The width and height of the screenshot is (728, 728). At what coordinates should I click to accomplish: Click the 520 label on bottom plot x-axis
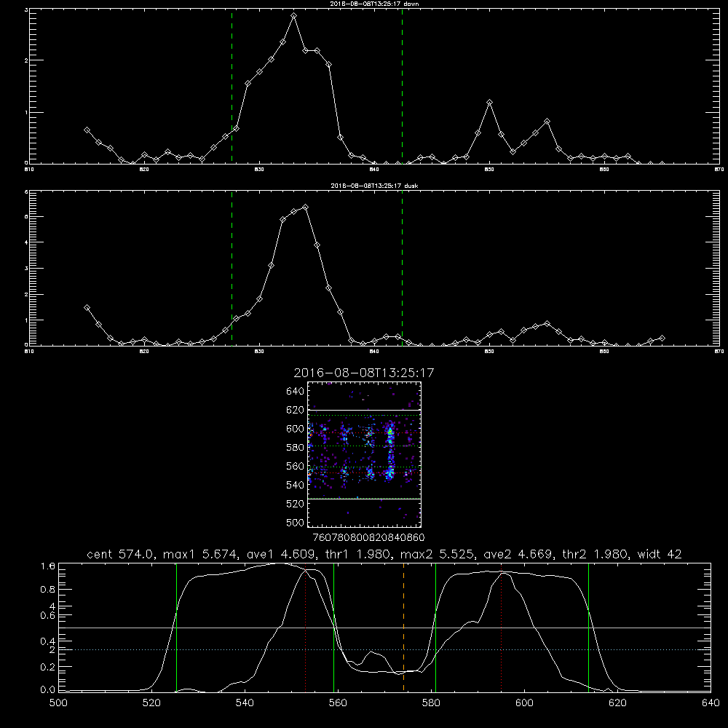tap(151, 703)
